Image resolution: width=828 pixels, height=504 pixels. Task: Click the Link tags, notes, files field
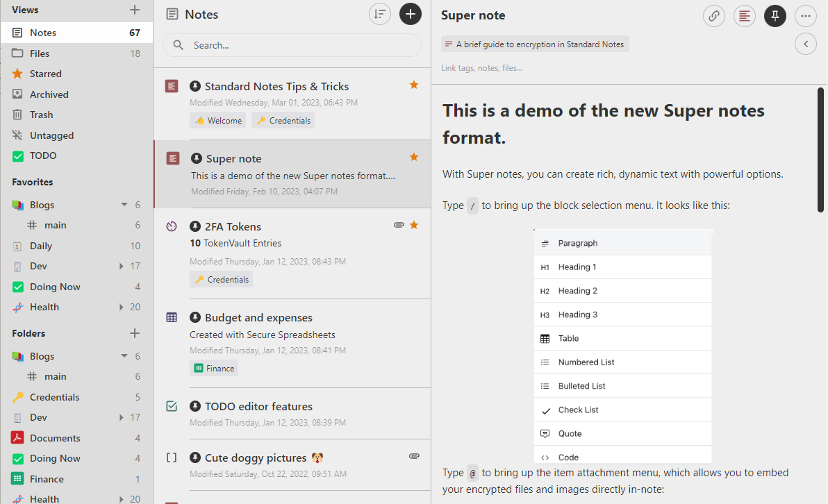coord(481,68)
